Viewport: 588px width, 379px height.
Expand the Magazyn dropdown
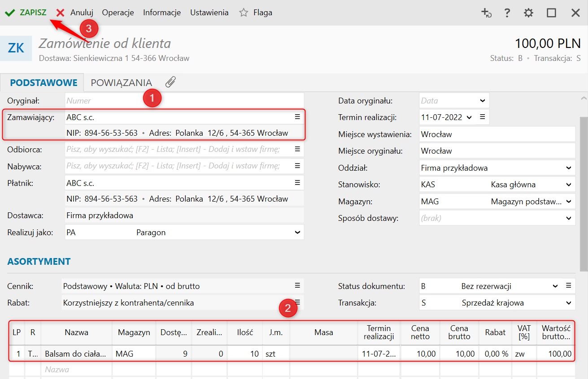[569, 202]
